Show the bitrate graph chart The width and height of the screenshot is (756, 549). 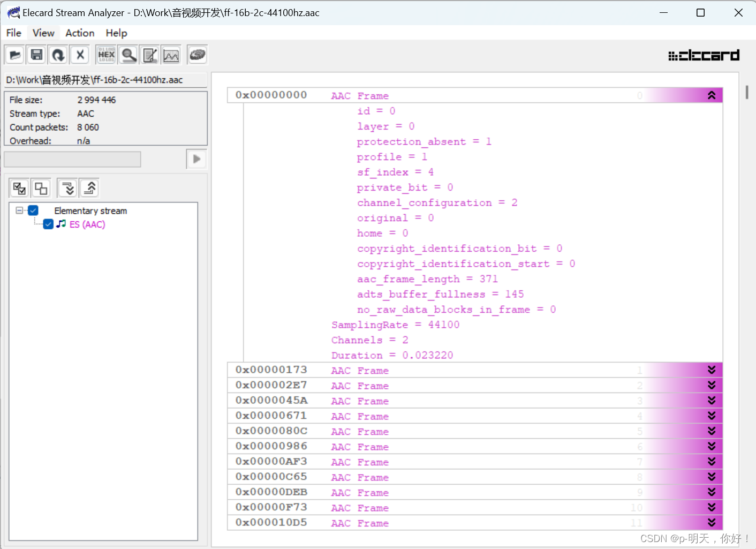(171, 55)
